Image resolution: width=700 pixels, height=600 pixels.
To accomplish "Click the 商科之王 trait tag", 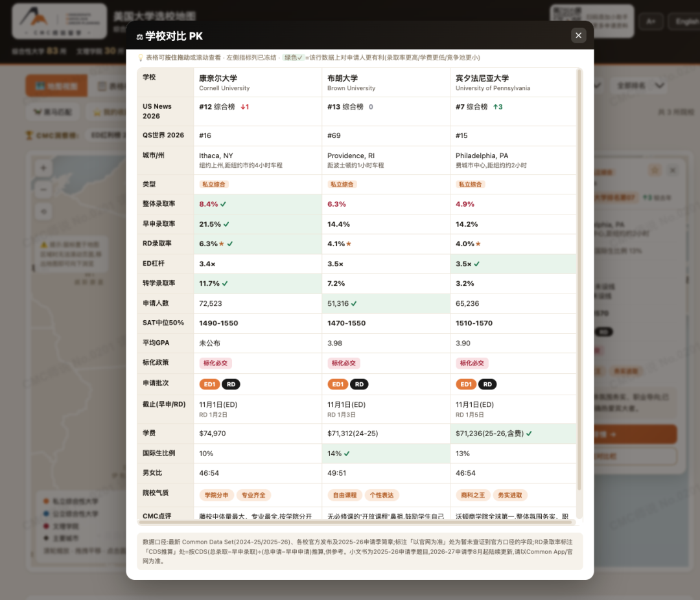I will pos(472,495).
